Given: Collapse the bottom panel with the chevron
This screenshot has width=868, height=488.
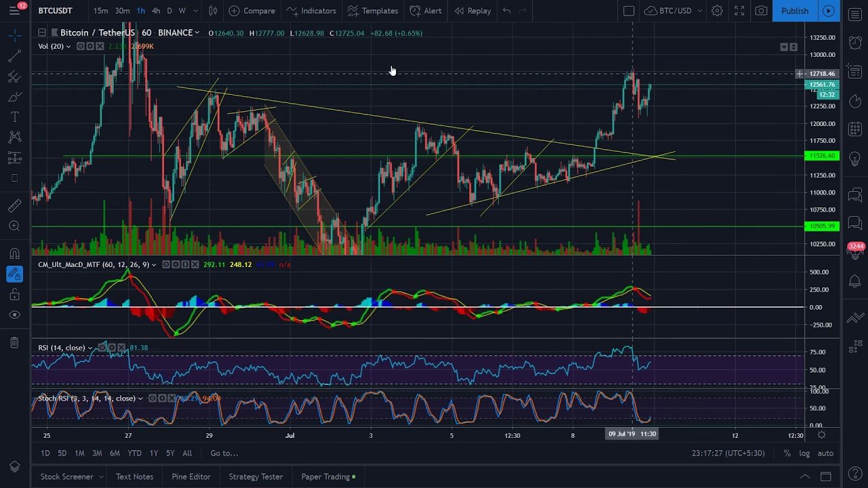Looking at the screenshot, I should (x=805, y=476).
